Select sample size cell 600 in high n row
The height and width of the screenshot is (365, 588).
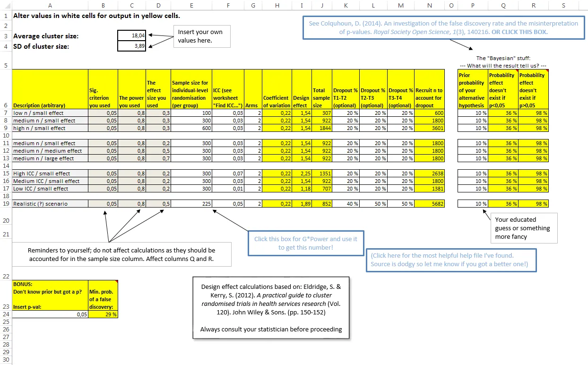click(x=191, y=128)
